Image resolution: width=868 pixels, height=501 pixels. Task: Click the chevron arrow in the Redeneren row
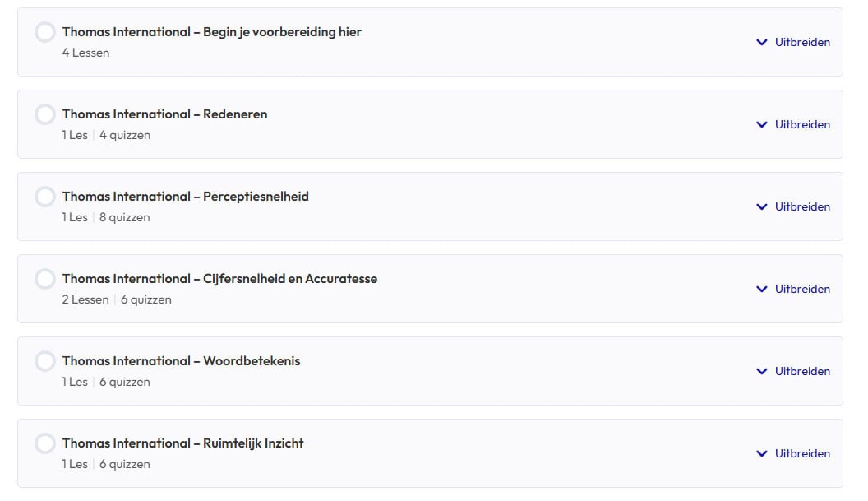click(x=761, y=124)
